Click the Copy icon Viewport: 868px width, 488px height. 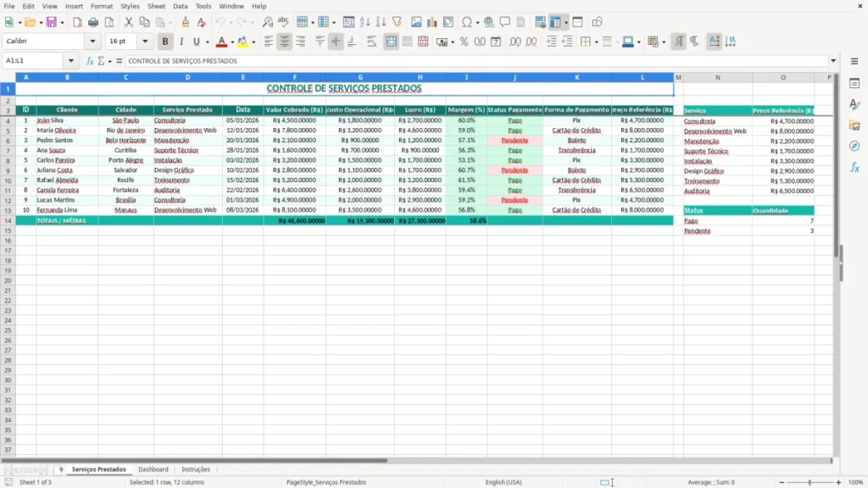point(144,22)
